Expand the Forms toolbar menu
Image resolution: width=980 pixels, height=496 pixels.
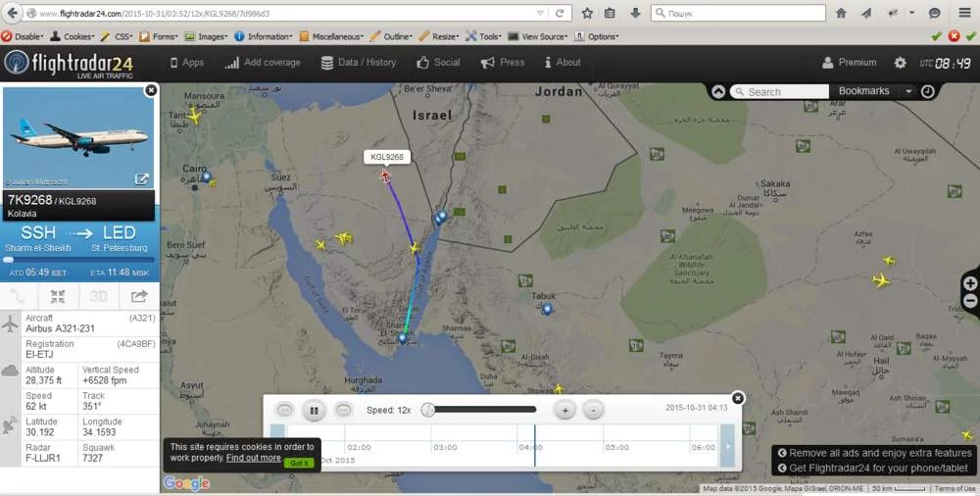(159, 37)
